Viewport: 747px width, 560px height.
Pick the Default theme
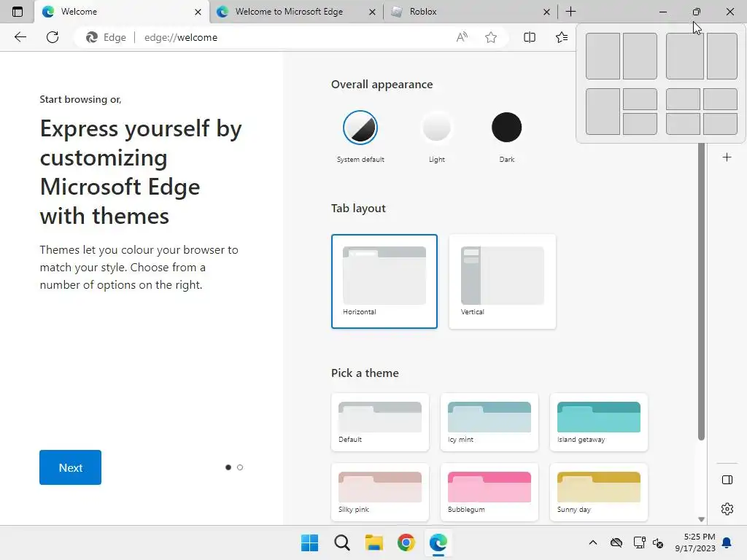point(379,422)
